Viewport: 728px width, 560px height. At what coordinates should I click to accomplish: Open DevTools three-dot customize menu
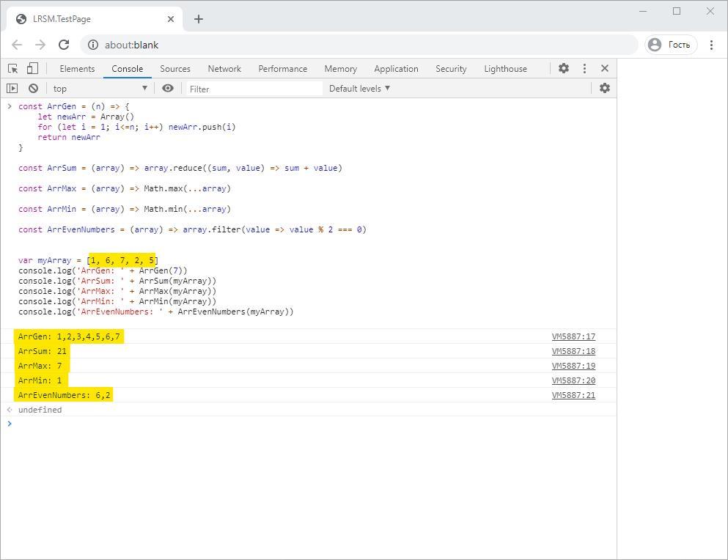pos(584,68)
